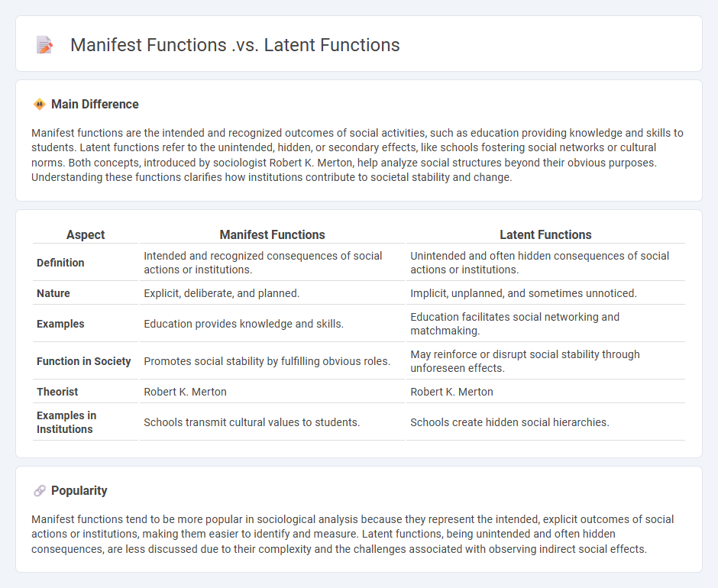Click the document icon beside the page title
718x588 pixels.
click(x=44, y=45)
